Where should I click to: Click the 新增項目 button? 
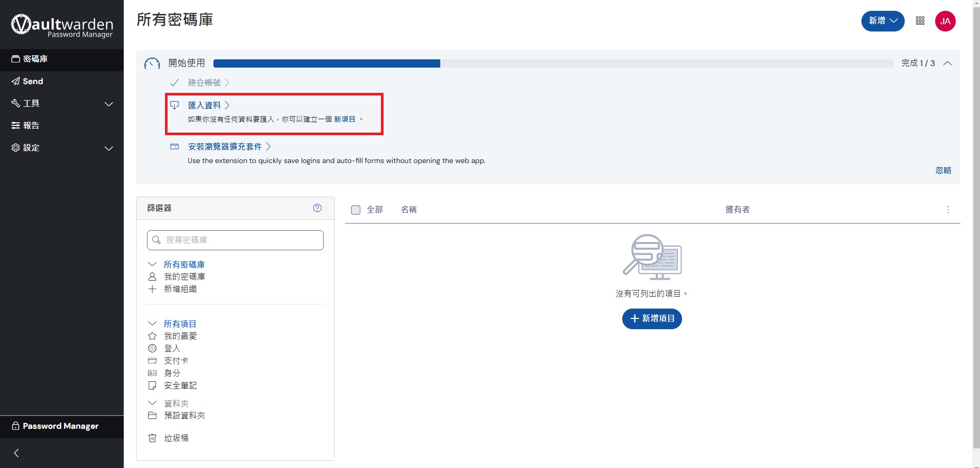[x=652, y=319]
